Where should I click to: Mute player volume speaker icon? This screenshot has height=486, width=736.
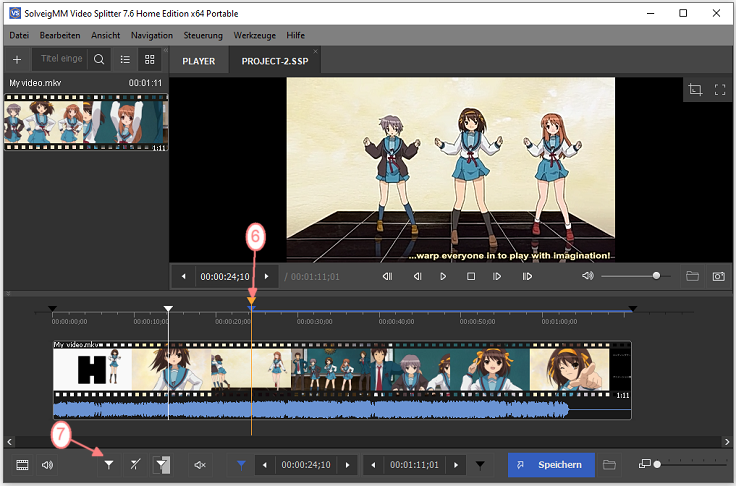point(588,276)
